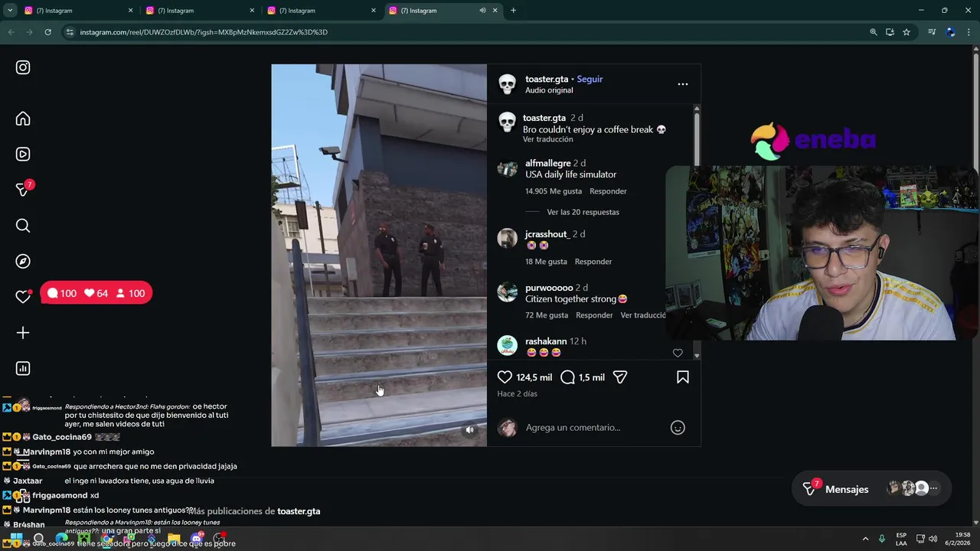Show hidden system tray icons chevron

(865, 539)
